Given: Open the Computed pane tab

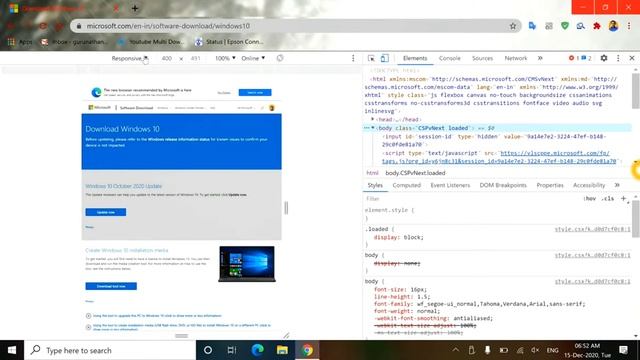Looking at the screenshot, I should (x=407, y=185).
